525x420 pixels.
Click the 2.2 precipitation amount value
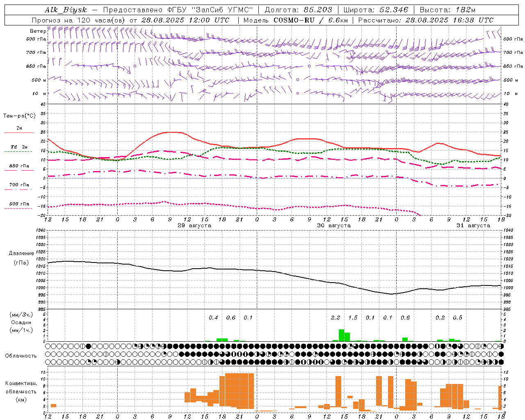(336, 317)
